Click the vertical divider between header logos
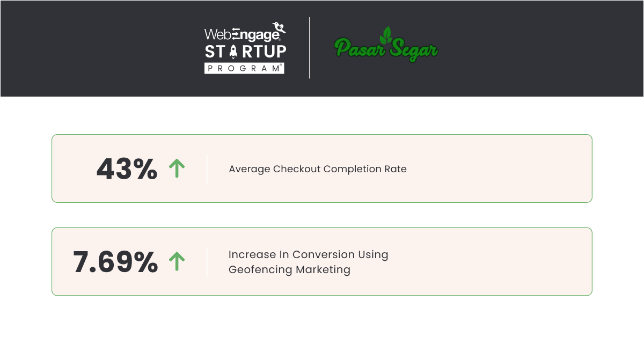Screen dimensions: 644x337 (310, 48)
